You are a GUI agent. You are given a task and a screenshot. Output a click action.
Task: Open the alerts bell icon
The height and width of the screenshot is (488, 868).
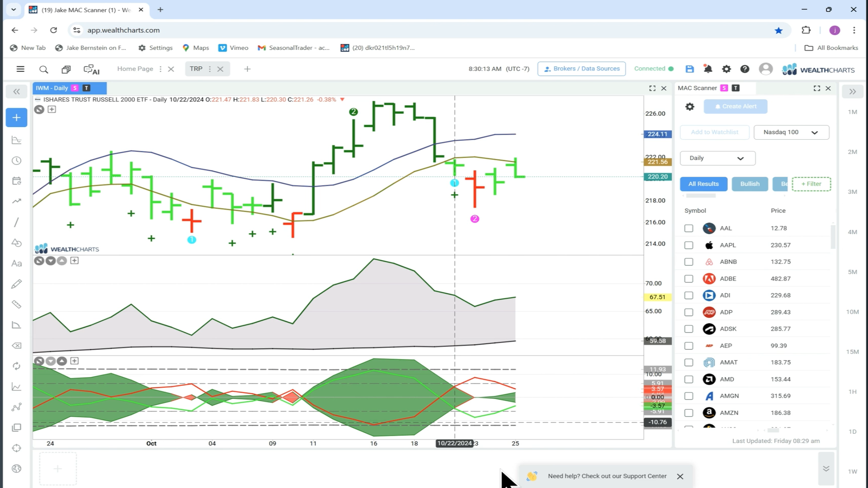click(708, 69)
